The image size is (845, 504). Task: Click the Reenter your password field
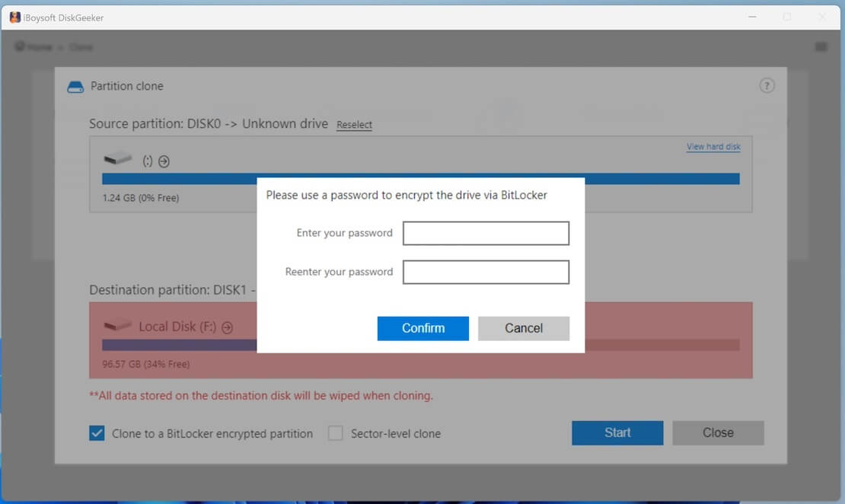pos(486,272)
